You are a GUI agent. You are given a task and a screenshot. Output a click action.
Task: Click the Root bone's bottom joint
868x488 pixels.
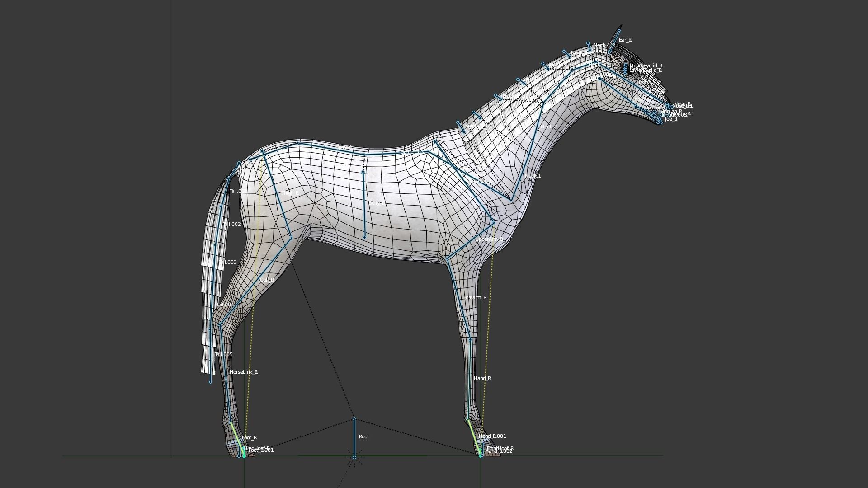354,457
